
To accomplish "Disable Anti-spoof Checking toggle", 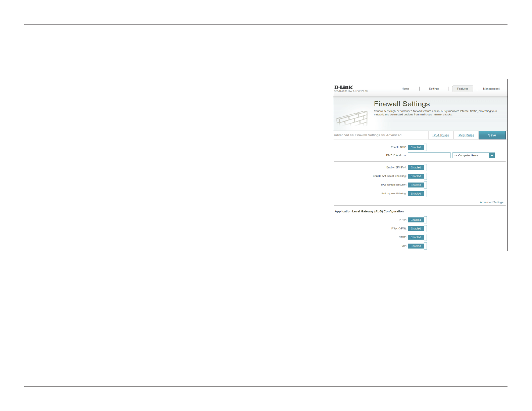I will [x=417, y=176].
